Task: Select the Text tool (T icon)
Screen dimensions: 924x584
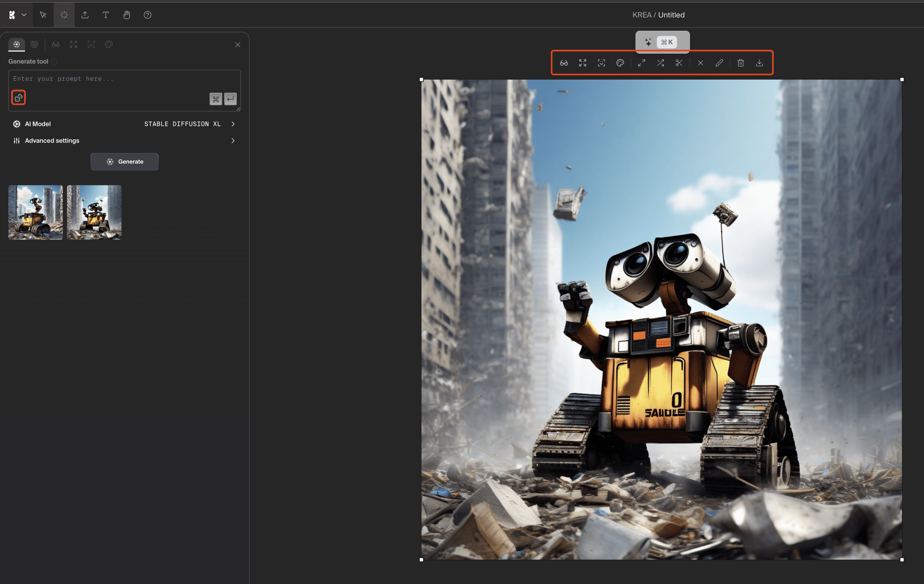Action: pyautogui.click(x=106, y=15)
